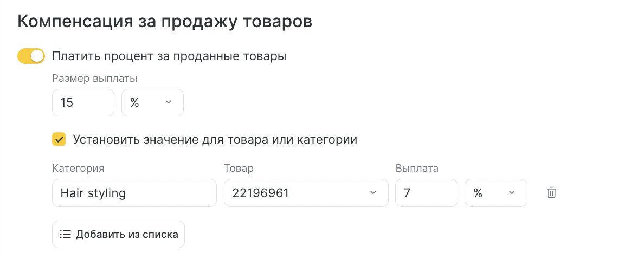Focus the Выплата field containing 7
This screenshot has height=259, width=644.
[426, 193]
